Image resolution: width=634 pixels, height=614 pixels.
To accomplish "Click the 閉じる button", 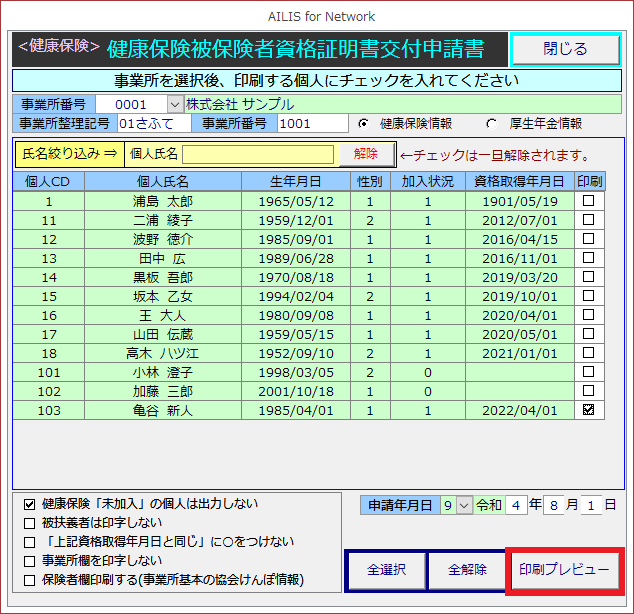I will 564,49.
